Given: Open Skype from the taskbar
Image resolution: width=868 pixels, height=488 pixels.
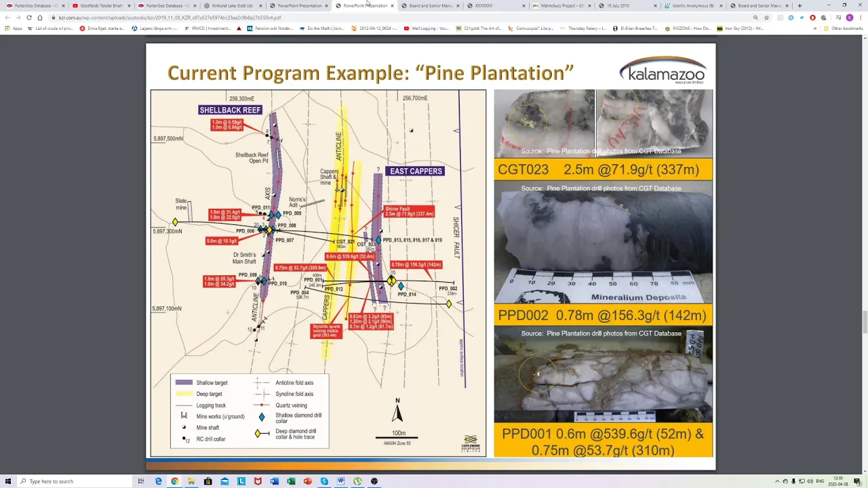Looking at the screenshot, I should pos(324,481).
